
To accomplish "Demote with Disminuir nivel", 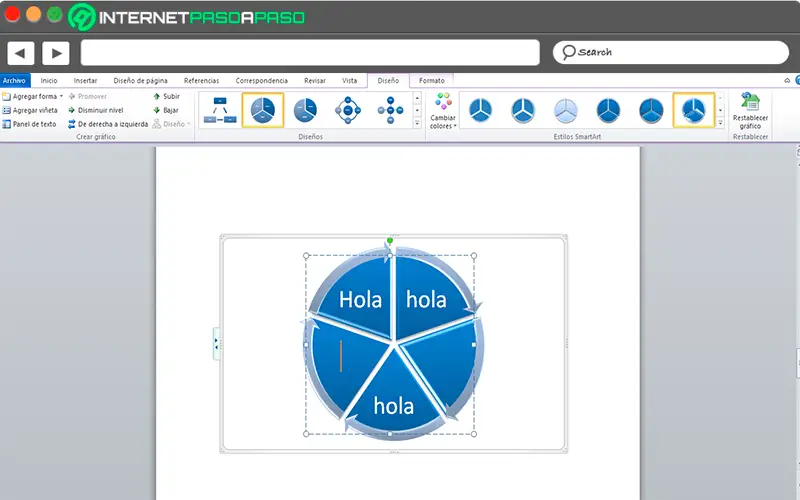I will tap(95, 110).
